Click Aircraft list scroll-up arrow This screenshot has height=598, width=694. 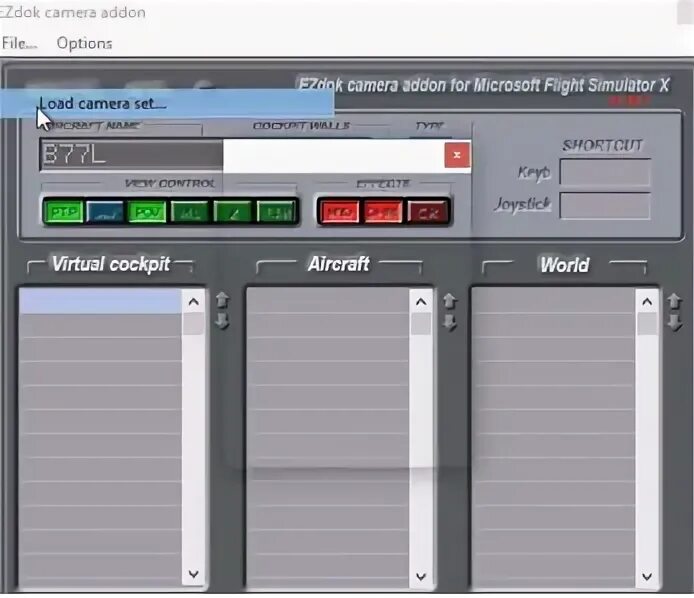[421, 302]
